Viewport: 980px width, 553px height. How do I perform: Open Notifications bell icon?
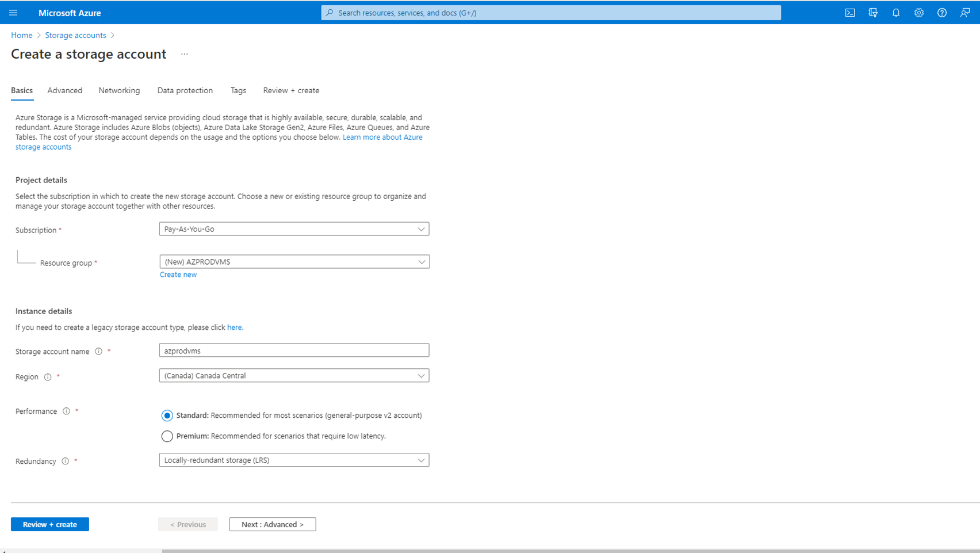[x=896, y=13]
